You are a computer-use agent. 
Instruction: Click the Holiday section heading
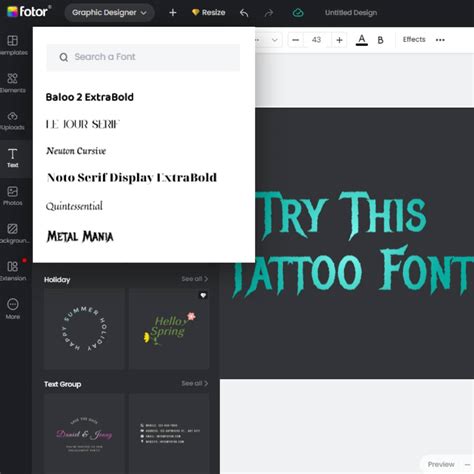tap(57, 280)
